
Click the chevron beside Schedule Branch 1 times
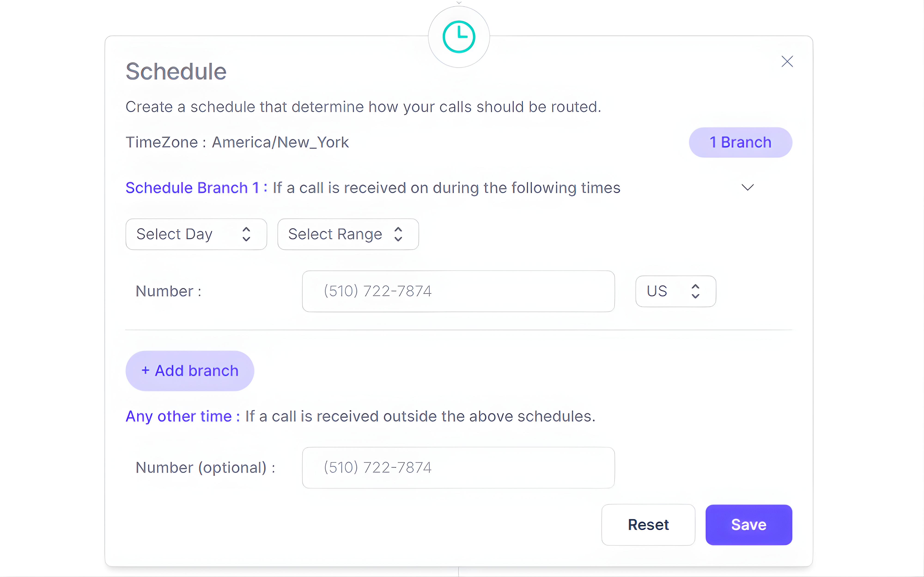click(x=747, y=187)
